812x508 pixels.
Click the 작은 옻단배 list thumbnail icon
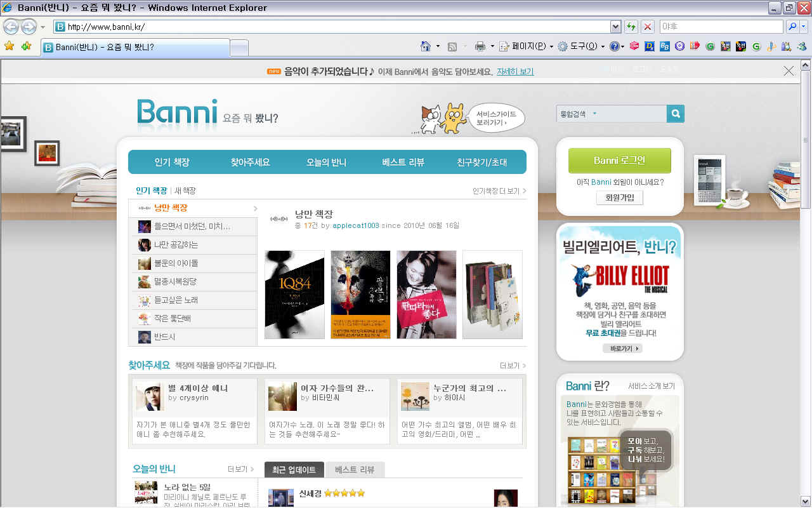coord(144,318)
